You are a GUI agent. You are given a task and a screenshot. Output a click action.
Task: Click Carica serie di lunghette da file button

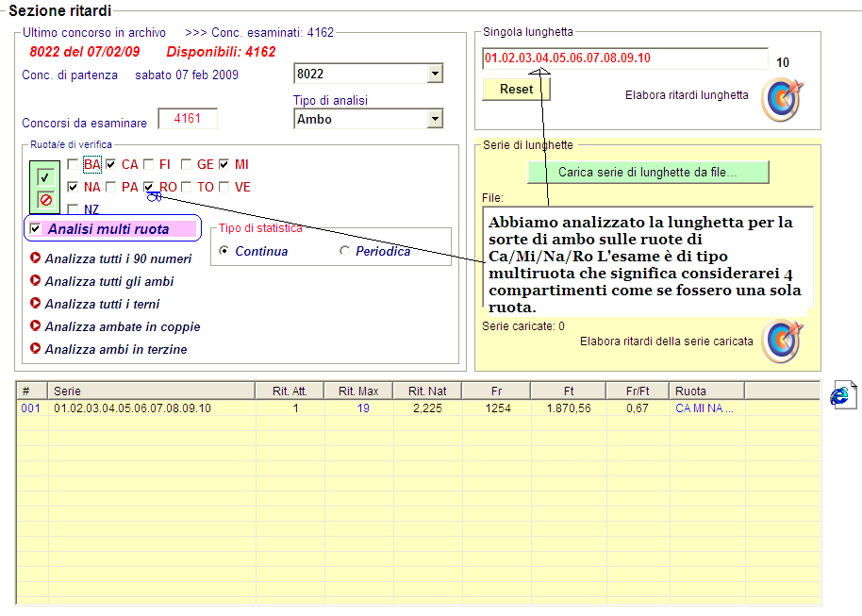pos(648,173)
